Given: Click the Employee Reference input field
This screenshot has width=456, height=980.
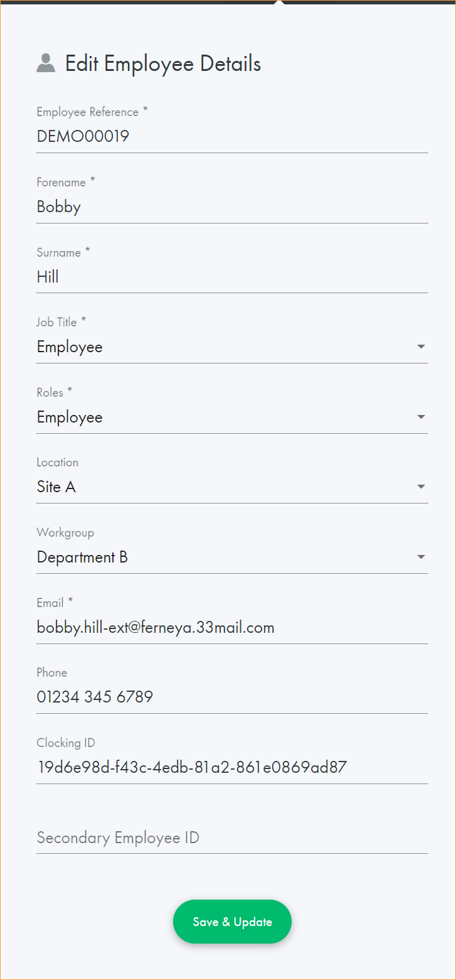Looking at the screenshot, I should [232, 136].
